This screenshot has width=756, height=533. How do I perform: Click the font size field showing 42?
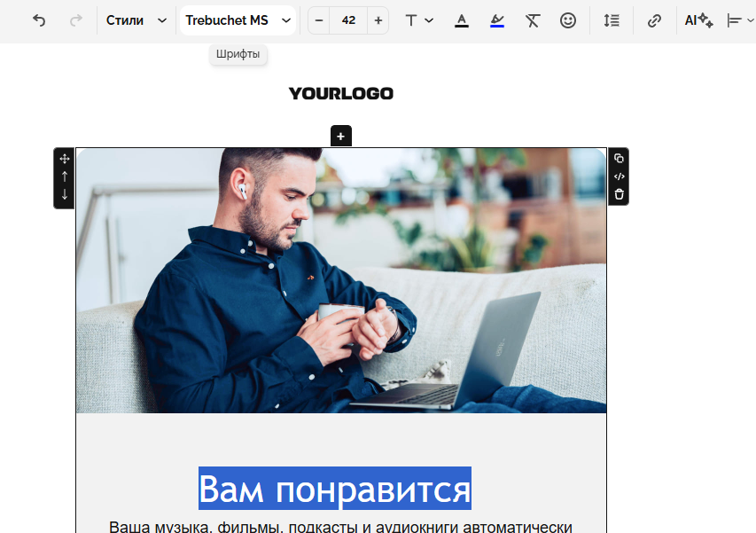(x=348, y=20)
